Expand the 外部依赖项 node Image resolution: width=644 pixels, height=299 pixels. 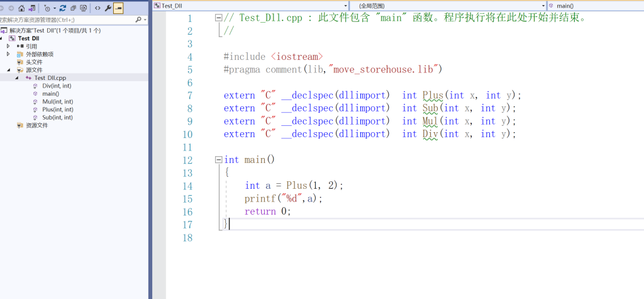pyautogui.click(x=8, y=54)
